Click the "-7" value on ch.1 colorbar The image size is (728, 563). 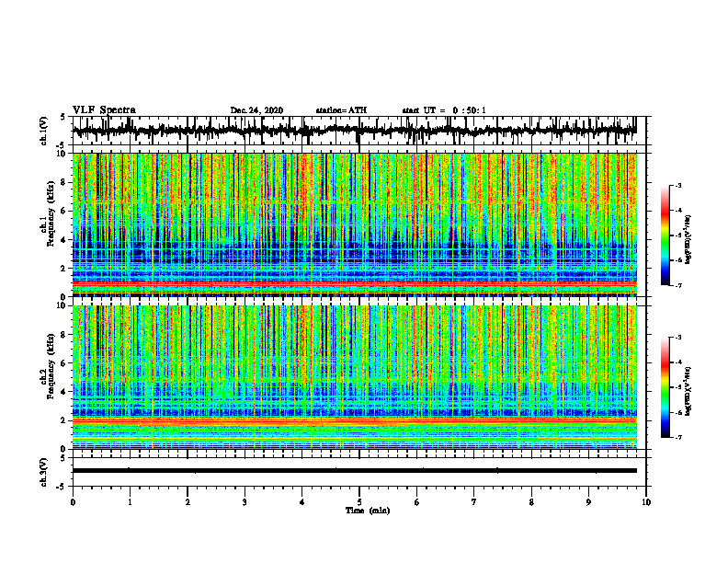[678, 285]
